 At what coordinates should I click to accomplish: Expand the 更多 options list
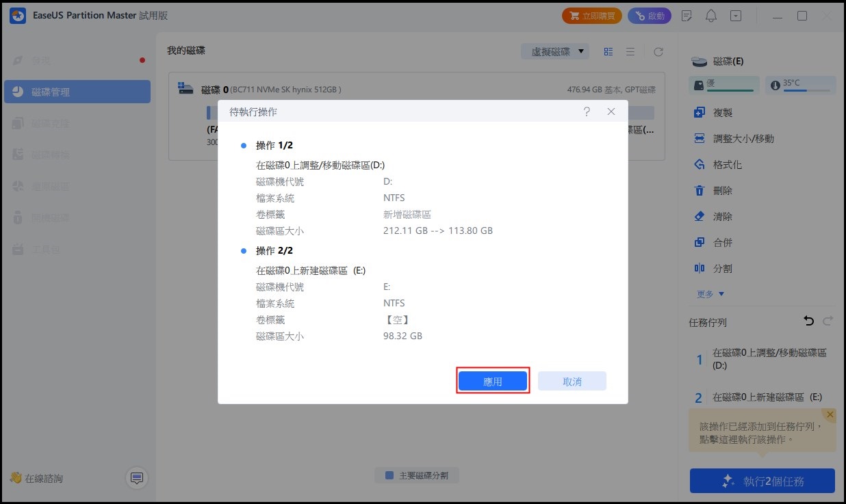pyautogui.click(x=710, y=294)
